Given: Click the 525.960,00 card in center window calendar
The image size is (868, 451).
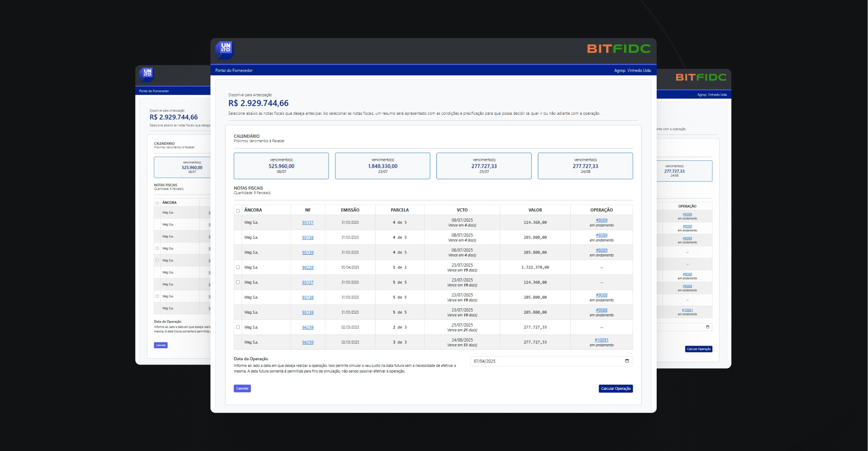Looking at the screenshot, I should [281, 166].
